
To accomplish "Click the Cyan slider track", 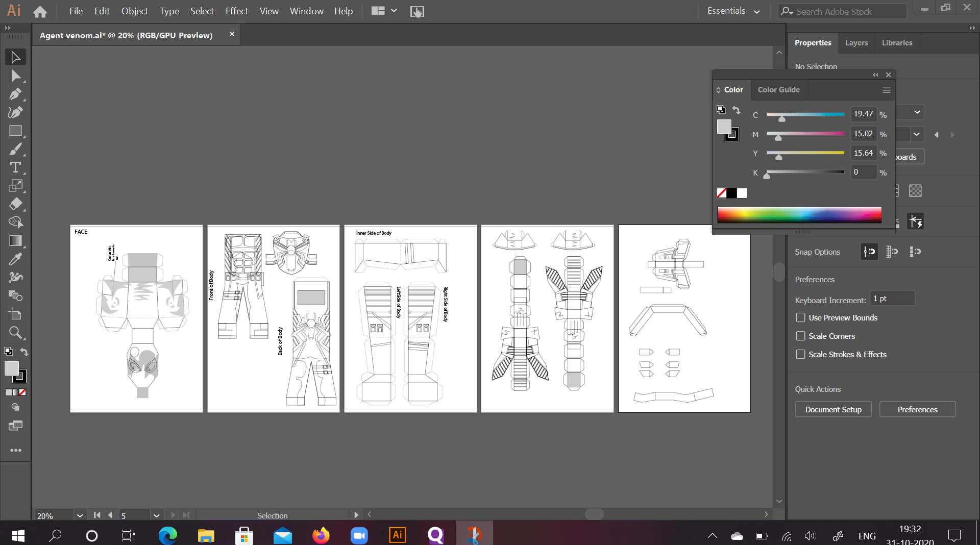I will (x=805, y=114).
